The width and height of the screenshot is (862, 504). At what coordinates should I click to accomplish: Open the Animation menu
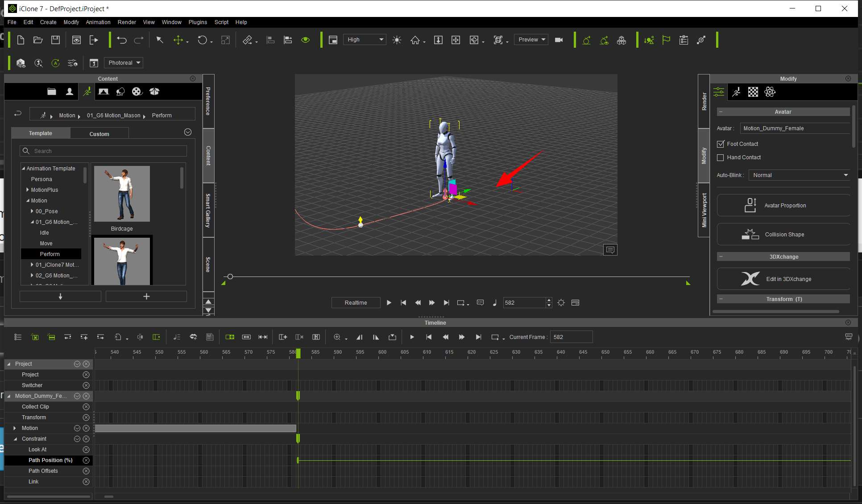click(98, 22)
